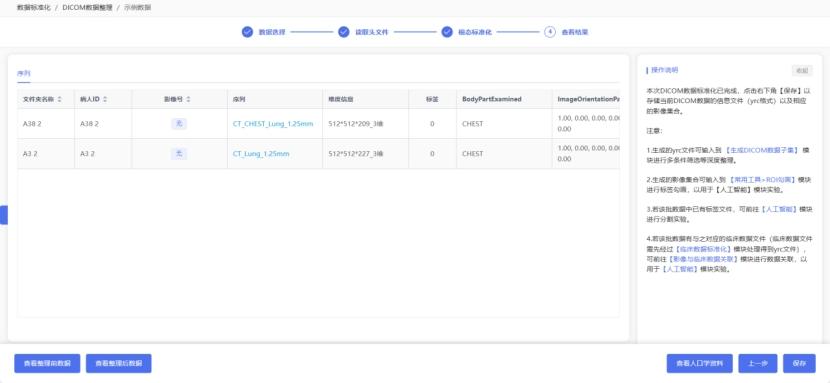830x383 pixels.
Task: Click the step 4 查看结果 circle icon
Action: click(x=550, y=32)
